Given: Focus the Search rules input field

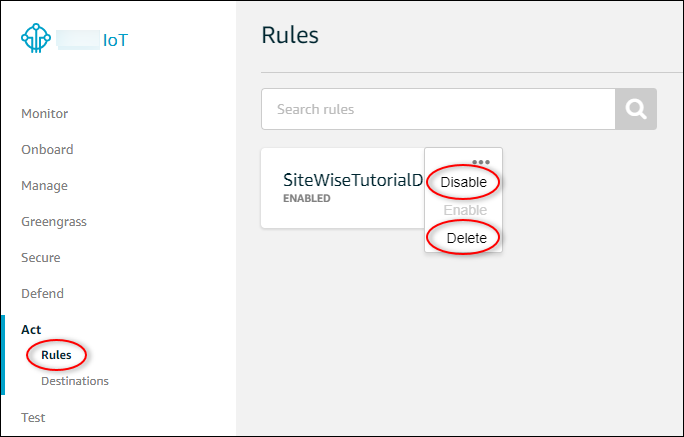Looking at the screenshot, I should 438,109.
